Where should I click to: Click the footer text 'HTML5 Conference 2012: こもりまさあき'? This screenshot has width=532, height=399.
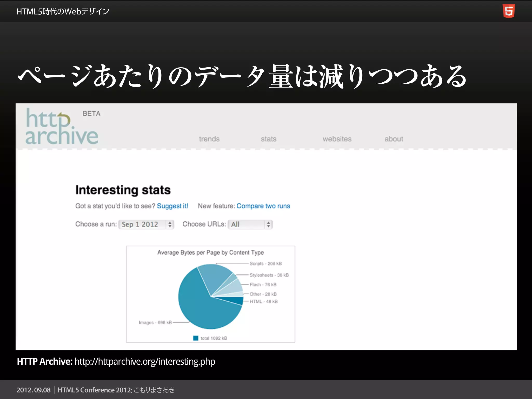116,390
